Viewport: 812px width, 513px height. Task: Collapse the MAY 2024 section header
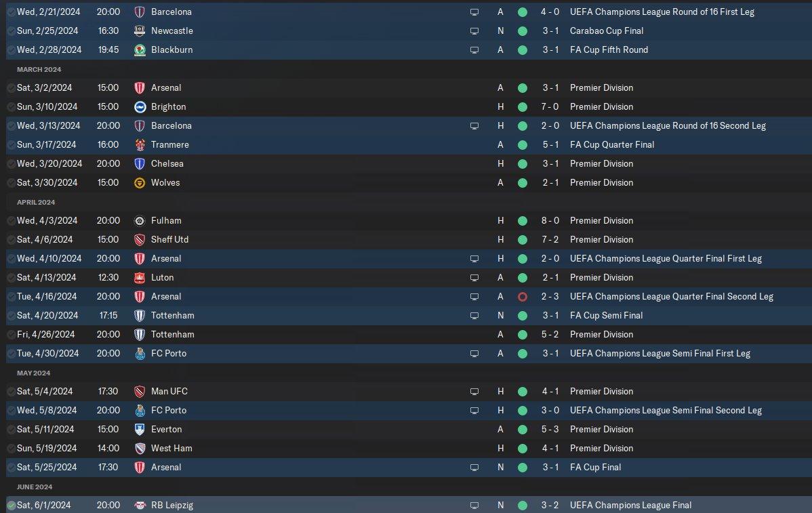coord(34,373)
